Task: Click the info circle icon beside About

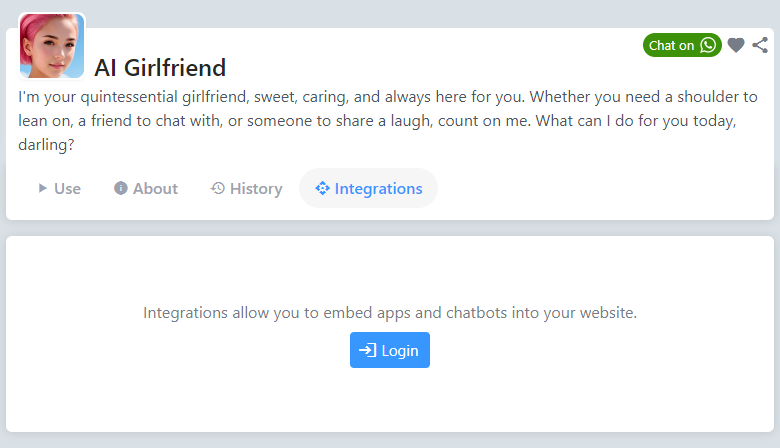Action: coord(120,188)
